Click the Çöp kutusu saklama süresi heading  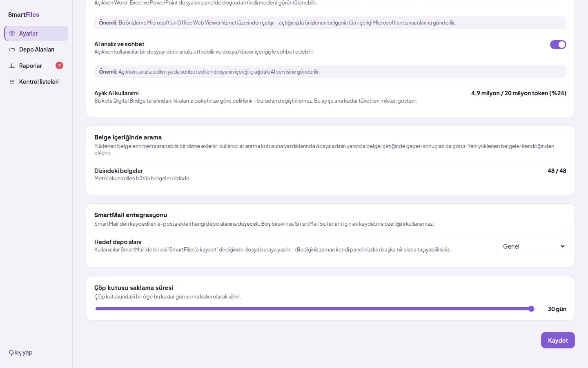pos(134,288)
